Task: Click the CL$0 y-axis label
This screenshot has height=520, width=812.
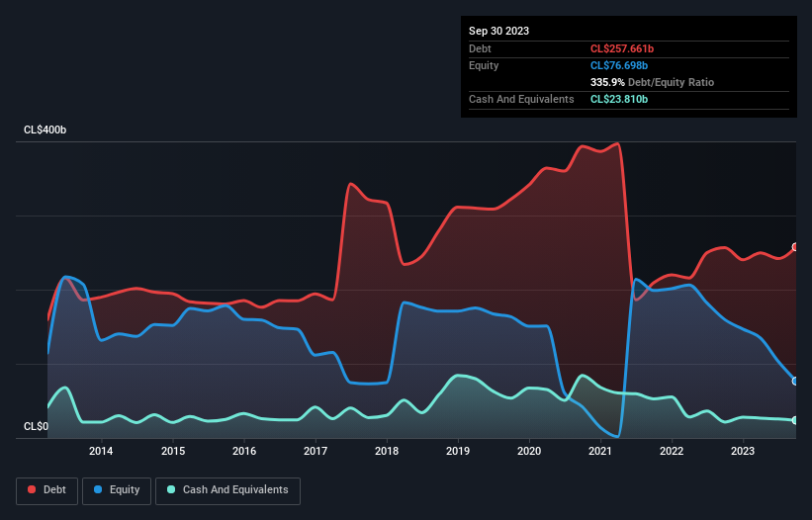Action: (x=36, y=426)
